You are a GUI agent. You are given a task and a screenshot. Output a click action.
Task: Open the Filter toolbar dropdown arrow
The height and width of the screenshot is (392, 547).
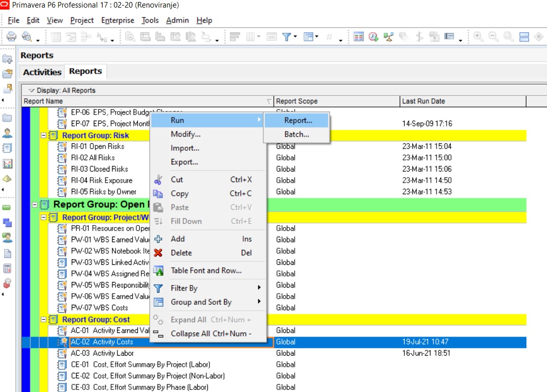pos(295,36)
